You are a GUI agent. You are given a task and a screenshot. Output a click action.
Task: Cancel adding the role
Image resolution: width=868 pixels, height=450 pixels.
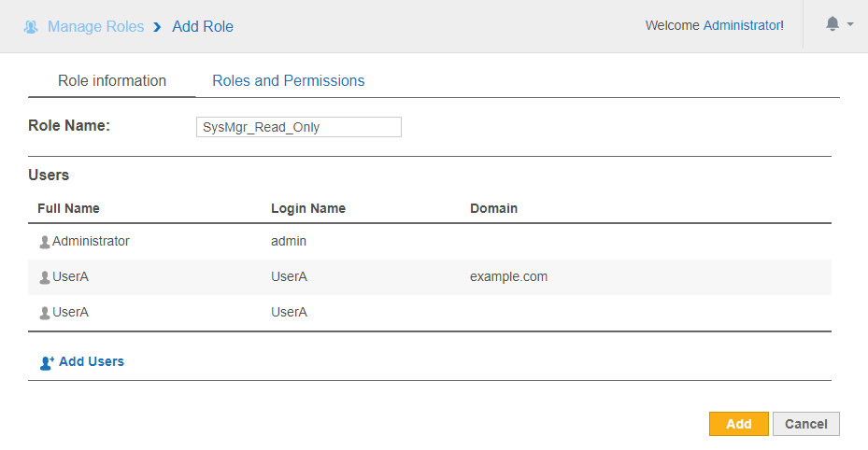point(805,424)
